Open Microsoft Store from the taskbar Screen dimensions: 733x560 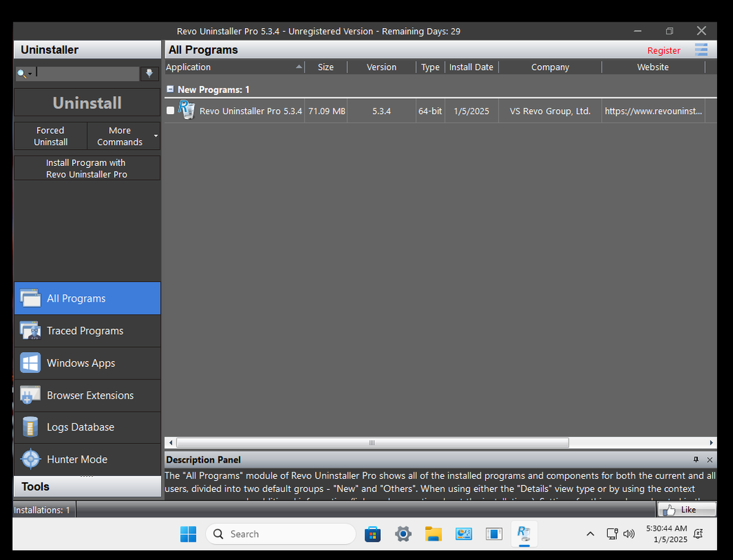click(372, 534)
